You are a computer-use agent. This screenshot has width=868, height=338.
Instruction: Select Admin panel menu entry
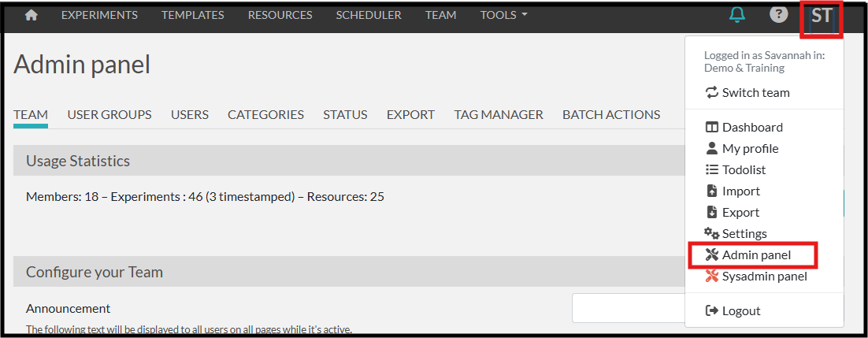(748, 254)
